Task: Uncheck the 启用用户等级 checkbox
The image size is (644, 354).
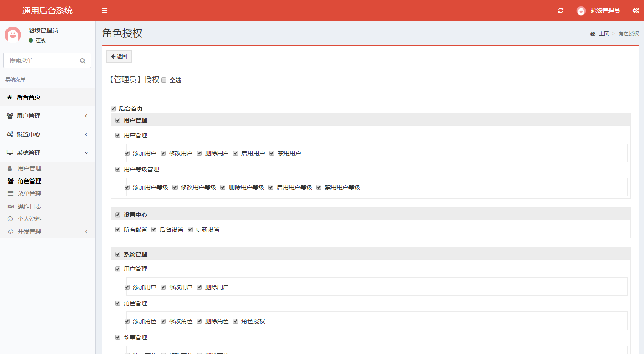Action: pos(271,187)
